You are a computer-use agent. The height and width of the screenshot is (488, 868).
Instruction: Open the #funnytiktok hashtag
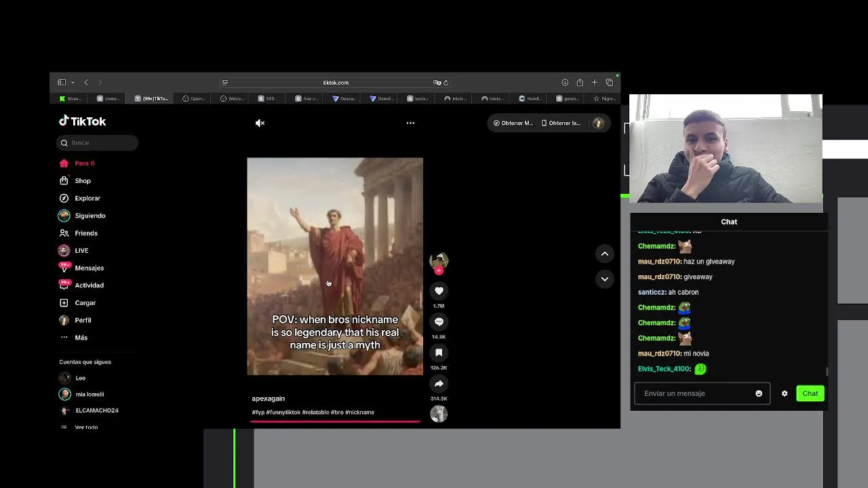click(x=283, y=412)
